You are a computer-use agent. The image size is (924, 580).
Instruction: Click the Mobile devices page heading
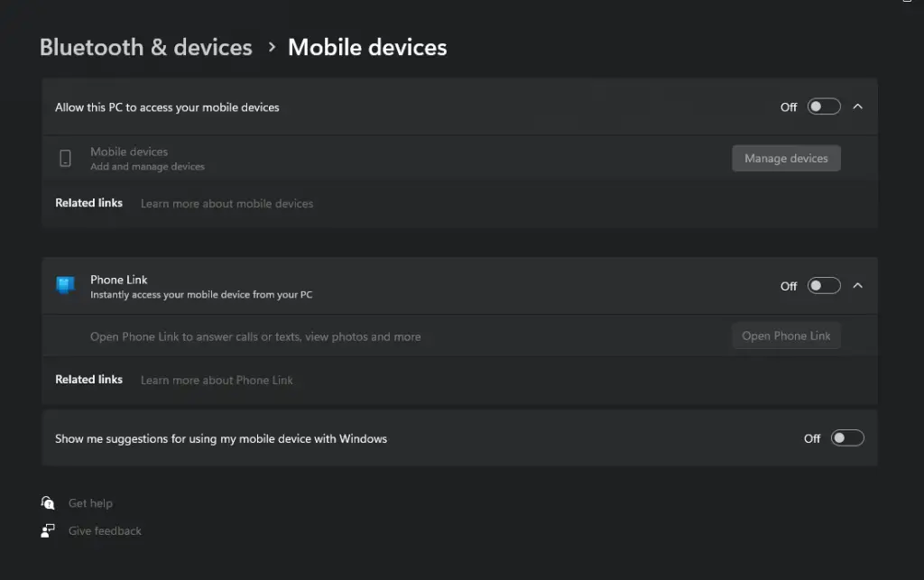coord(367,48)
